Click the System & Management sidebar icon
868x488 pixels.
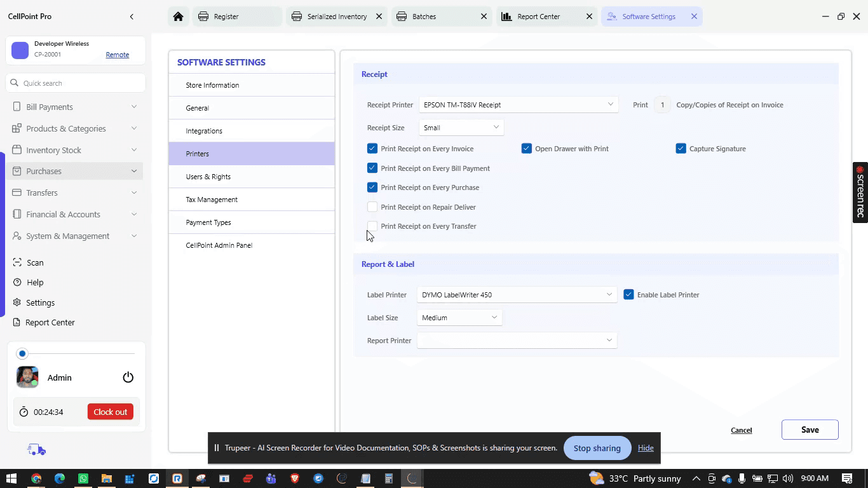pos(17,236)
